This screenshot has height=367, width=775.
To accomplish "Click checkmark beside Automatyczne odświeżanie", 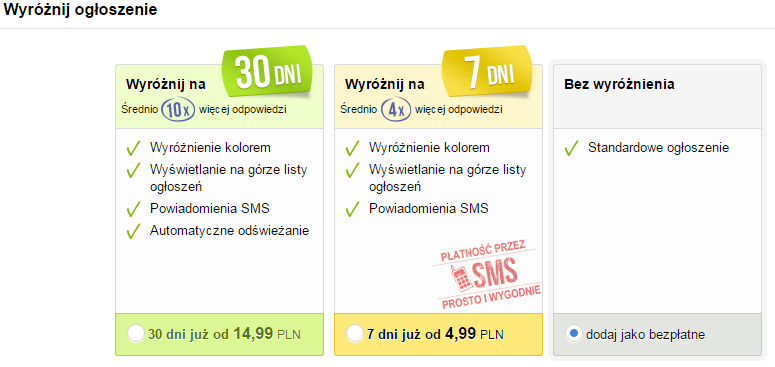I will pyautogui.click(x=133, y=231).
